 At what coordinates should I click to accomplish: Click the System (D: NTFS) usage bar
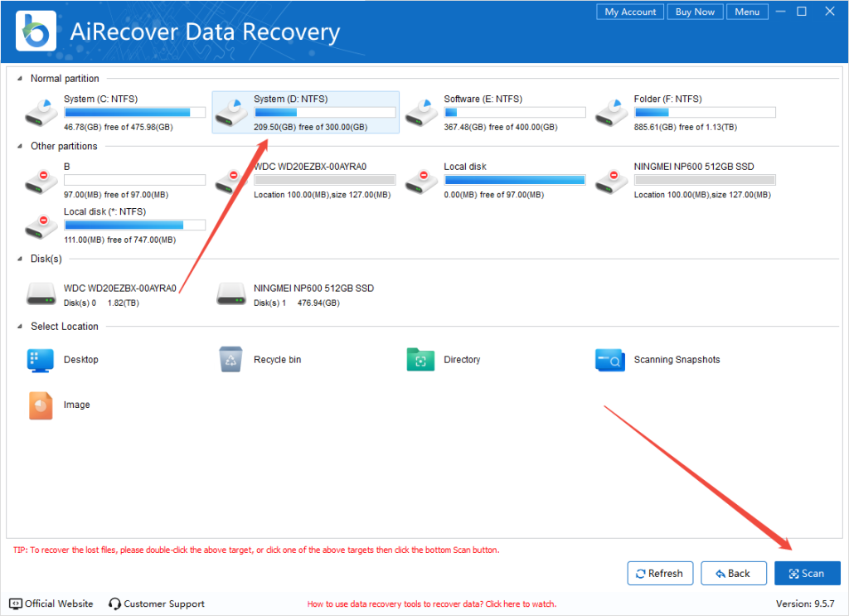[x=324, y=112]
